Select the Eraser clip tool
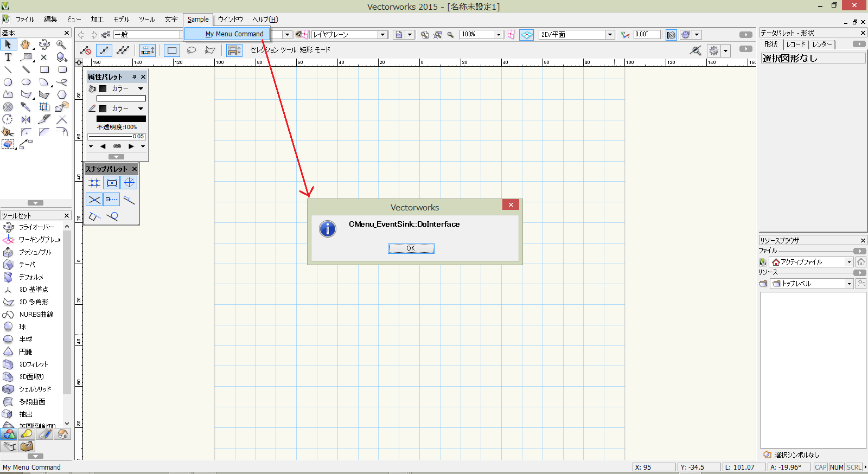 pos(8,144)
